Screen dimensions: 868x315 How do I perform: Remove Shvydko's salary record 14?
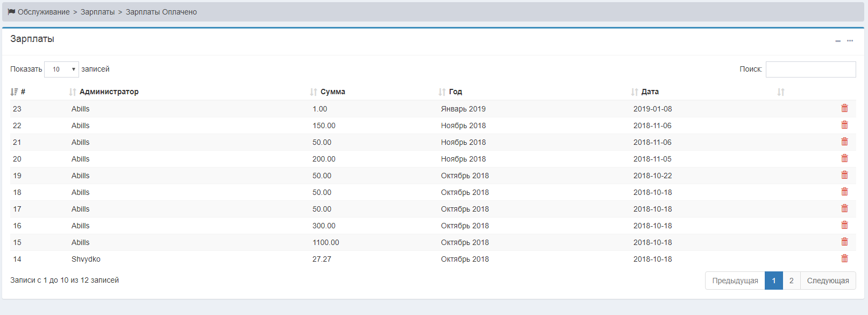844,258
